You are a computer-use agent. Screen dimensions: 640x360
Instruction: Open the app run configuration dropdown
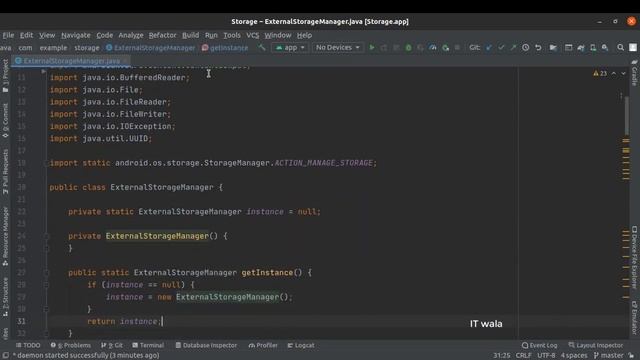pyautogui.click(x=290, y=48)
